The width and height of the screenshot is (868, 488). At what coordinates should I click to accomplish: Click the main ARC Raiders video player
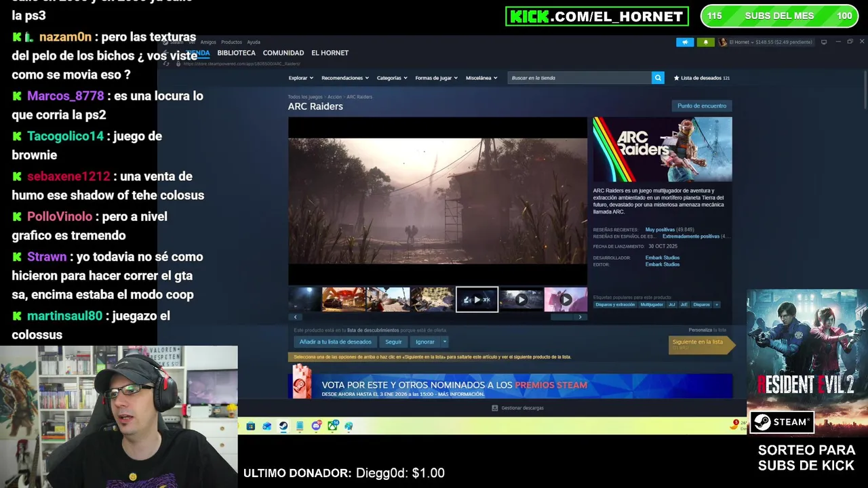coord(437,201)
